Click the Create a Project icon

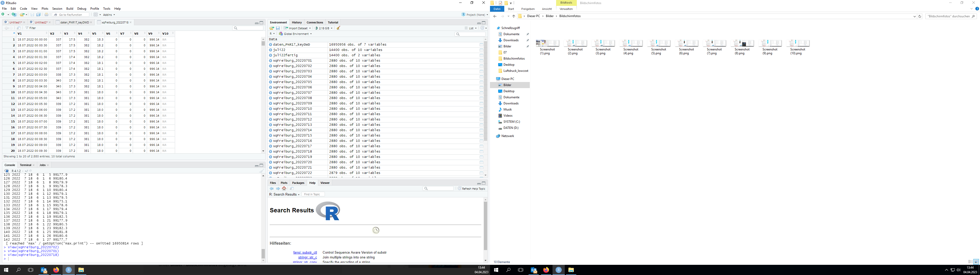tap(14, 15)
